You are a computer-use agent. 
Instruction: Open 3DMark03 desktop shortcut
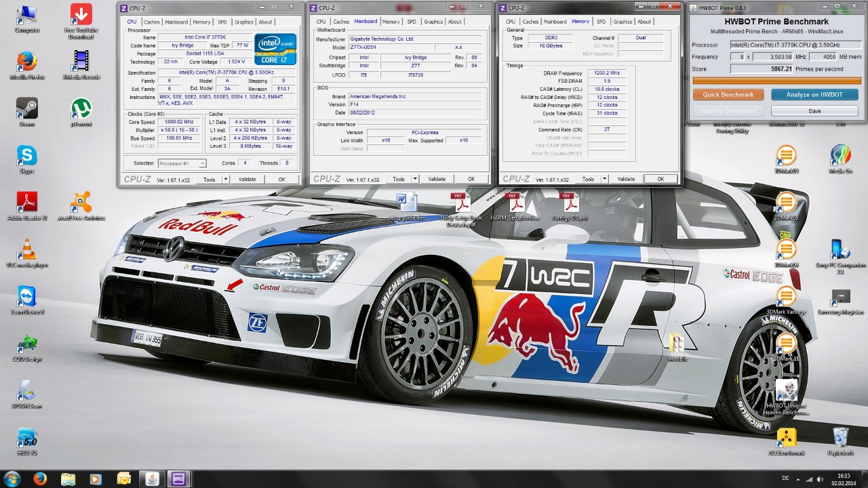[x=786, y=159]
